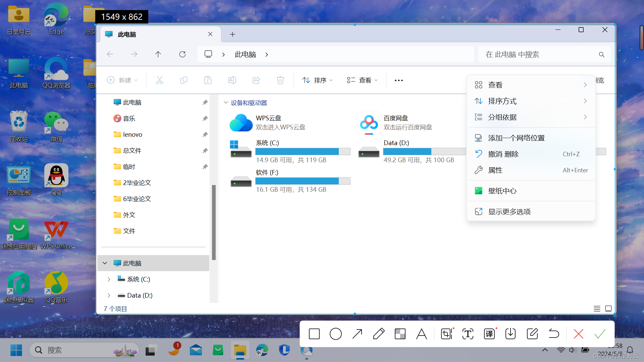This screenshot has width=644, height=362.
Task: Select the ellipse annotation tool
Action: 335,334
